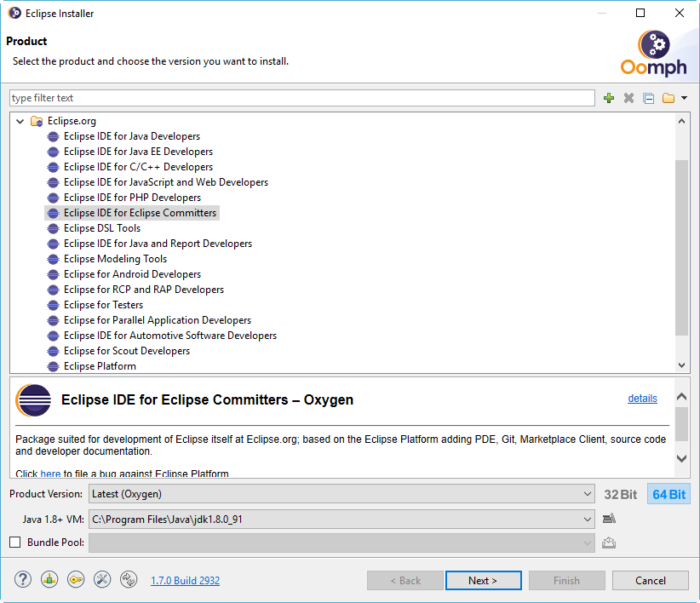Select Eclipse IDE for JavaScript and Web Developers
This screenshot has width=700, height=603.
pyautogui.click(x=158, y=182)
